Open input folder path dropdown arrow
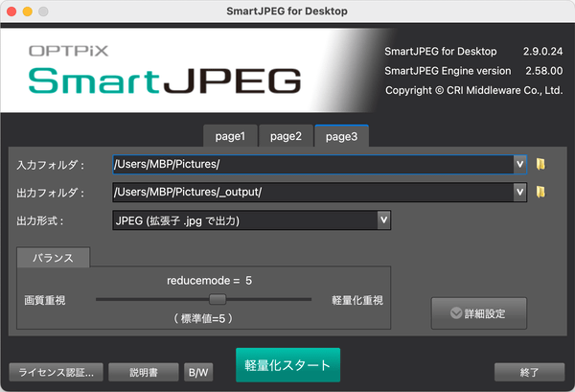Image resolution: width=575 pixels, height=392 pixels. pos(519,164)
